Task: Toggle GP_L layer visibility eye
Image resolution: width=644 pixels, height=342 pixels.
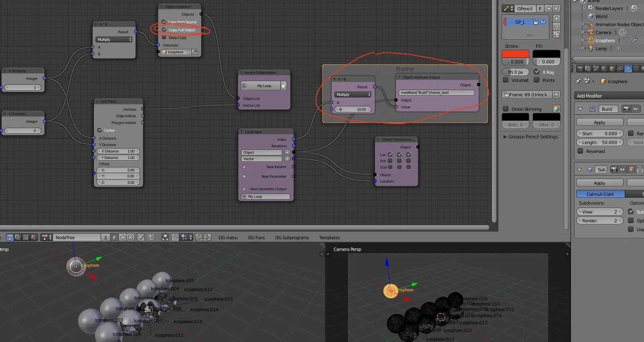Action: (543, 22)
